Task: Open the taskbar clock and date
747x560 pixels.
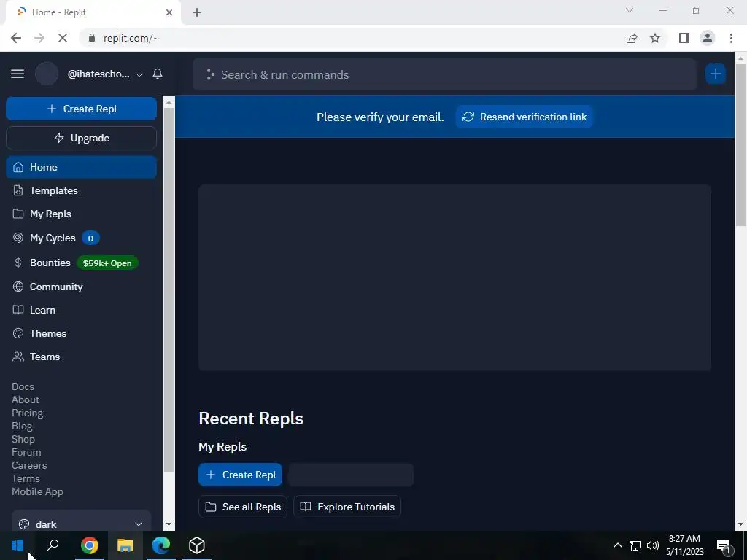Action: [684, 545]
